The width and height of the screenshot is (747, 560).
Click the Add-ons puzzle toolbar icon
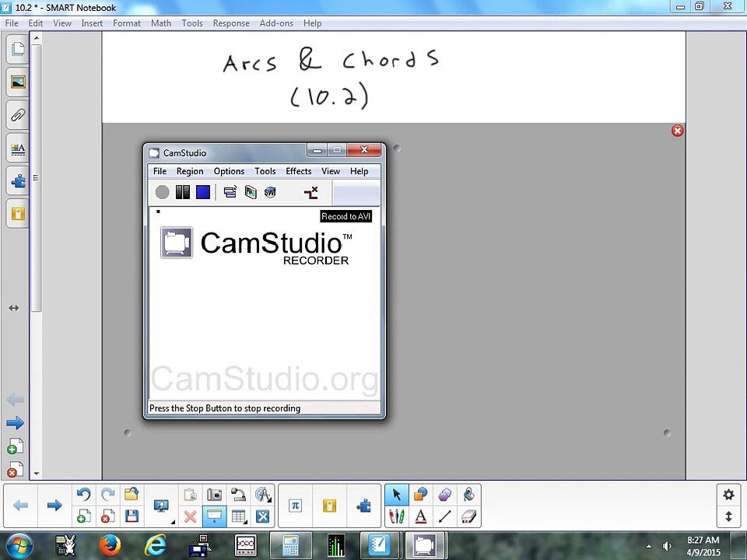(x=364, y=506)
